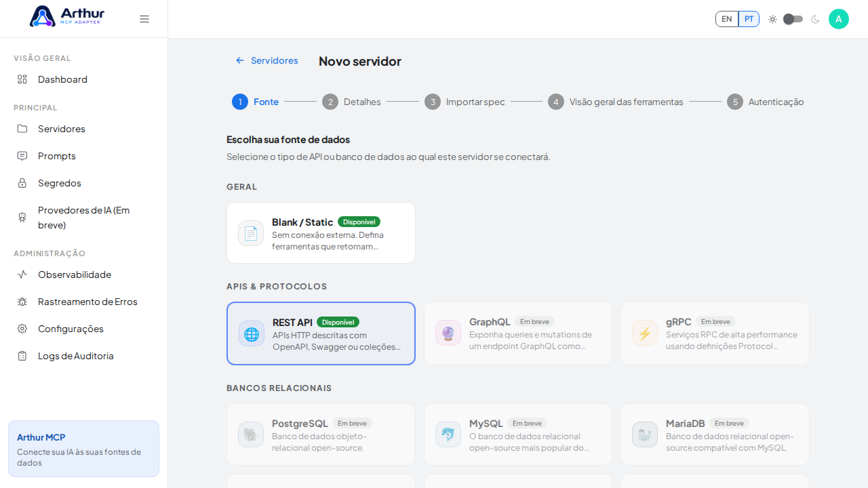Click the Em breve badge on PostgreSQL
The width and height of the screenshot is (868, 488).
[x=352, y=423]
